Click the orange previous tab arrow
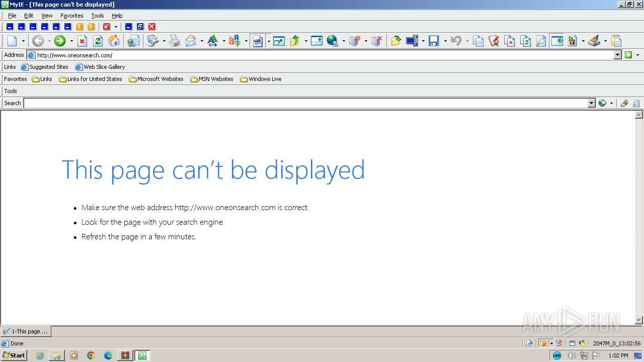The width and height of the screenshot is (644, 362). click(79, 27)
